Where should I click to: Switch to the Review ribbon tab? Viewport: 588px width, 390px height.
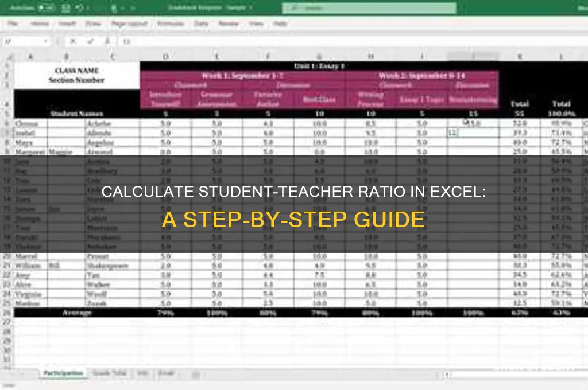229,24
